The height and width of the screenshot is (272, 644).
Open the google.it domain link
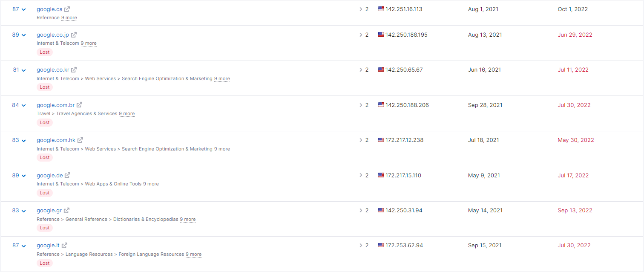click(x=48, y=245)
